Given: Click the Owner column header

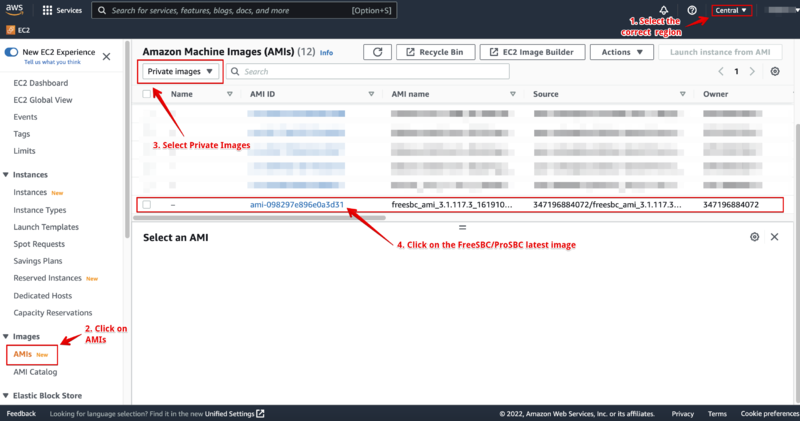Looking at the screenshot, I should [x=715, y=94].
